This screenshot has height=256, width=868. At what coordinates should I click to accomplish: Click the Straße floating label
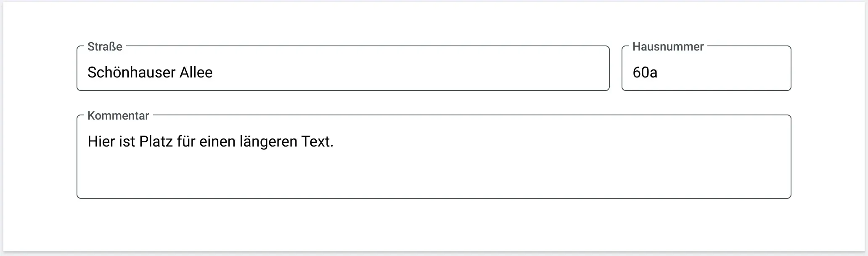coord(105,47)
